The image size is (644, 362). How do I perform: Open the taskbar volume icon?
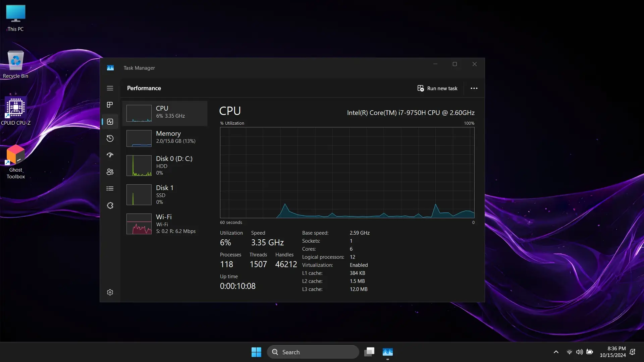579,352
